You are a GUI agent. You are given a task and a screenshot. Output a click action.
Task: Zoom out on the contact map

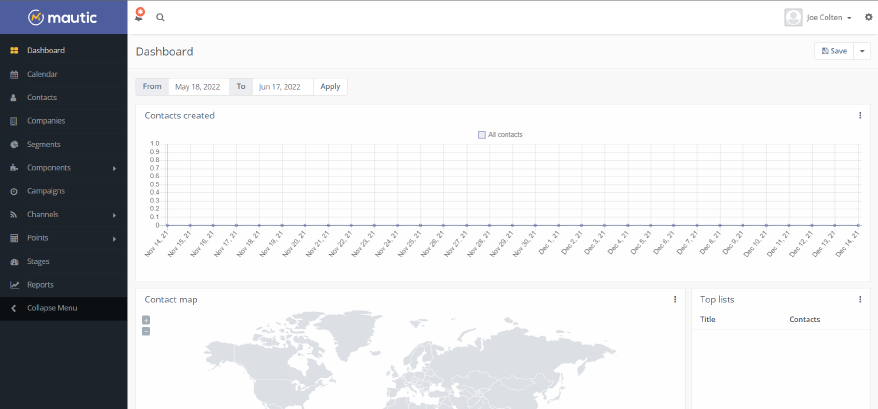(x=146, y=331)
